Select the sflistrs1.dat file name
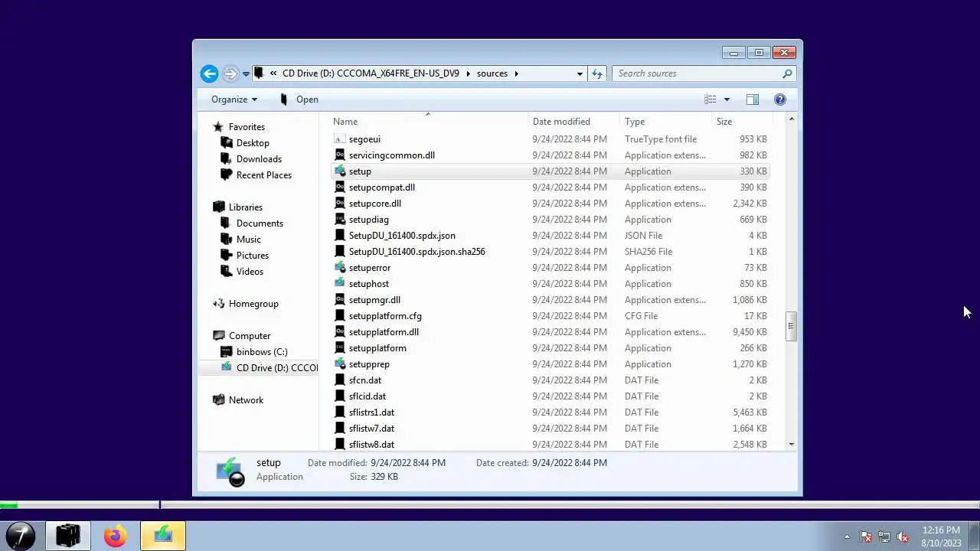Image resolution: width=980 pixels, height=551 pixels. tap(371, 412)
